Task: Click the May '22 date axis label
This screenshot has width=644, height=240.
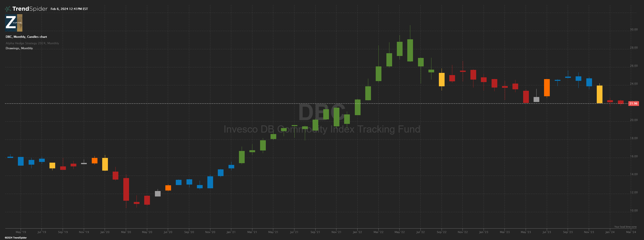Action: (x=400, y=232)
